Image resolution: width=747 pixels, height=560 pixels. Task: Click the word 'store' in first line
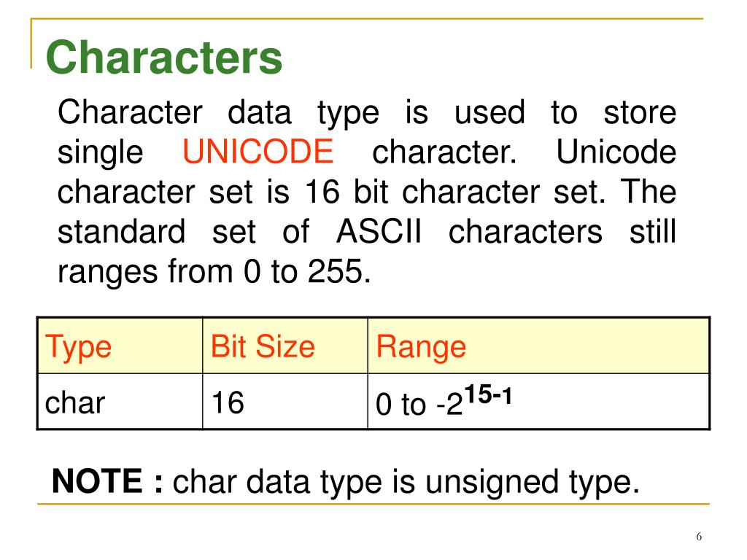(640, 113)
